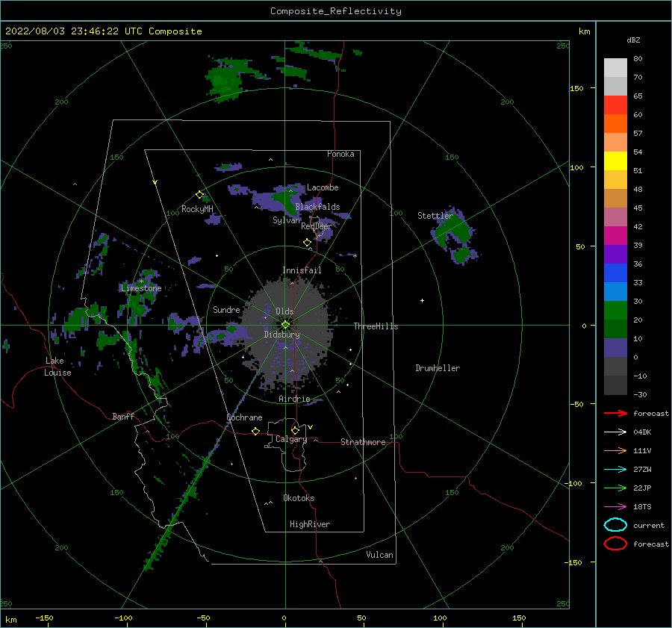Click the red 60-65 dBZ color swatch
Viewport: 672px width, 628px height.
[615, 105]
